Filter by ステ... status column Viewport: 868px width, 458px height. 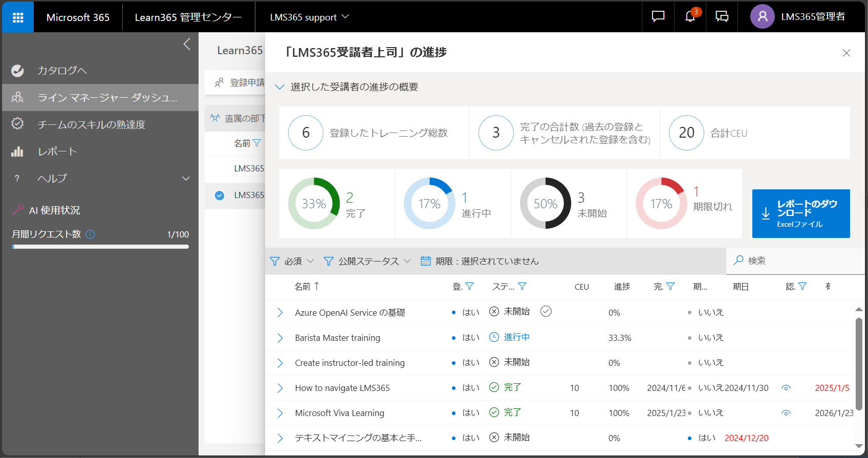522,286
